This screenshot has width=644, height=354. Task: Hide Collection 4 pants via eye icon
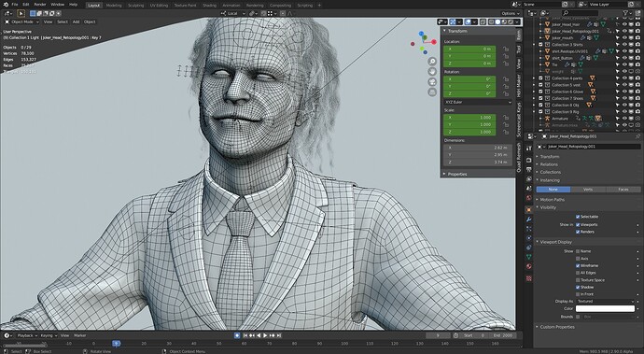624,78
